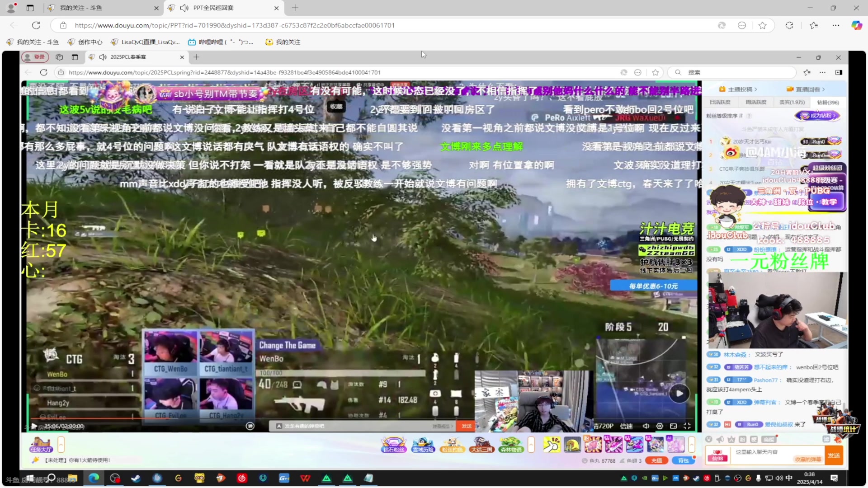
Task: Switch to the 我的关注 - 斗鱼 browser tab
Action: point(103,8)
